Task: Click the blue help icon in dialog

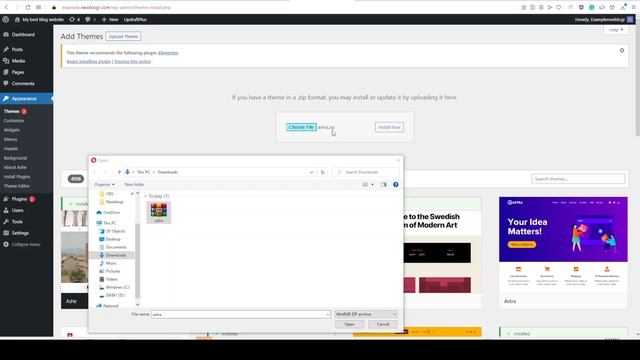Action: point(396,184)
